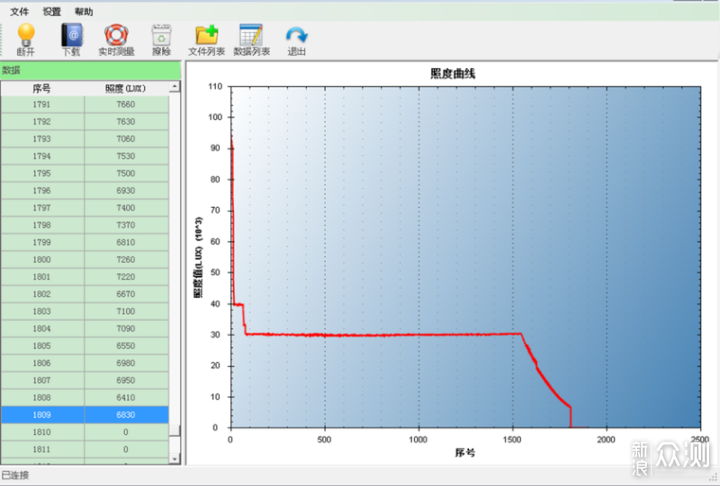
Task: Select row with serial 1795
Action: pos(84,173)
